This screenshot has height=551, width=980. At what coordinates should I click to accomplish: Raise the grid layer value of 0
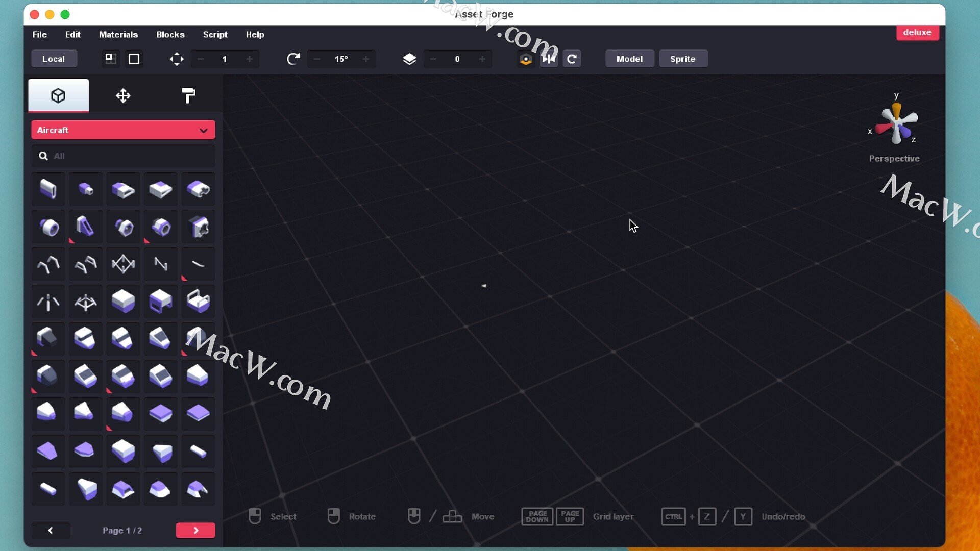[482, 59]
